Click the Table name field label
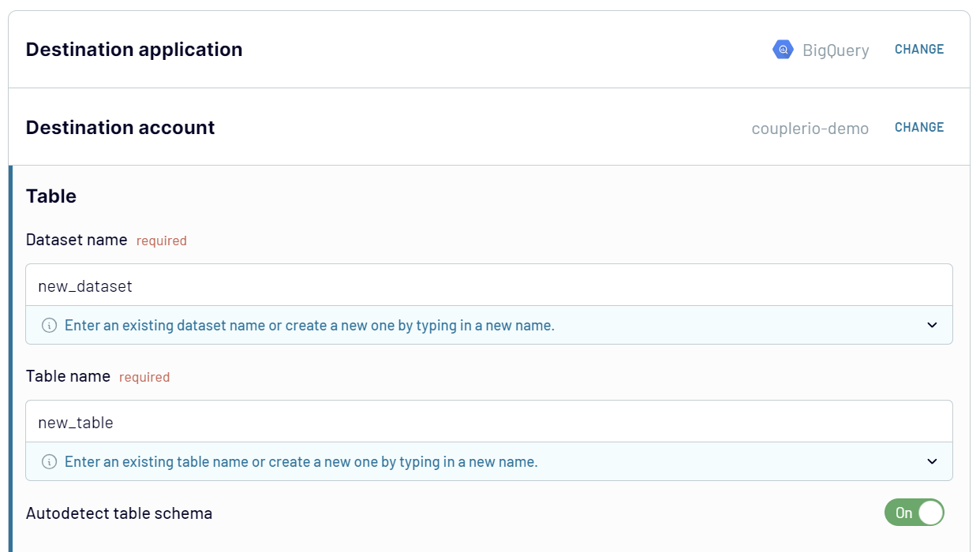The image size is (980, 552). [x=68, y=376]
